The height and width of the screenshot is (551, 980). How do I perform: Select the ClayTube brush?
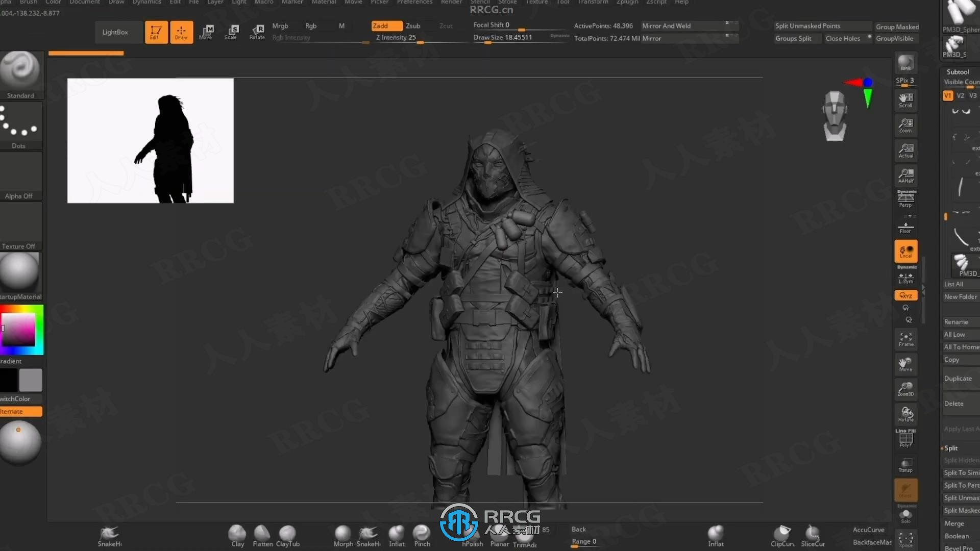[287, 535]
